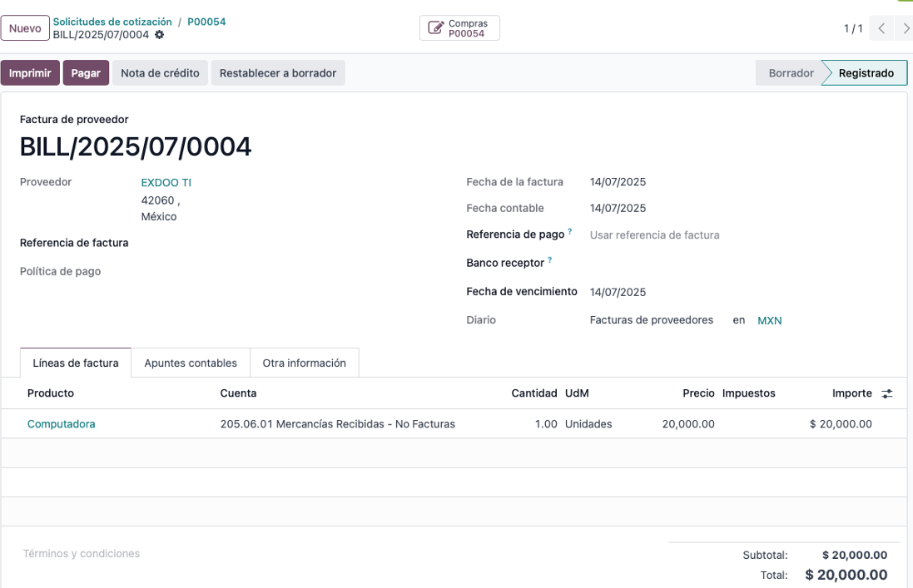
Task: Open P00054 breadcrumb link
Action: coord(206,22)
